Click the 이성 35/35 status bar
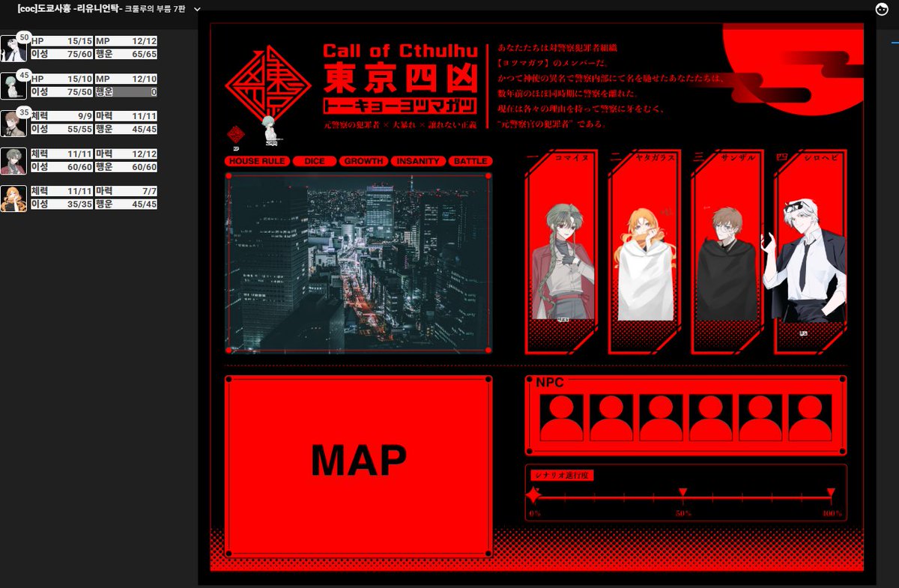The image size is (899, 588). click(61, 204)
